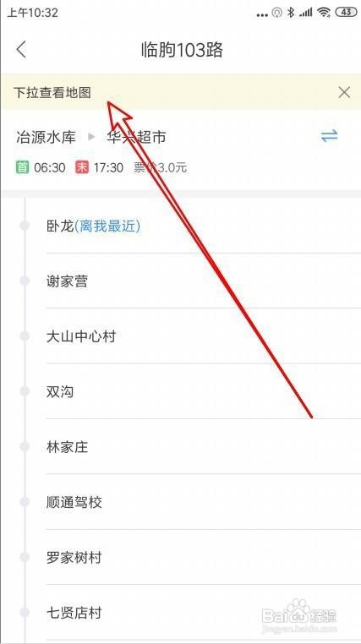Close the 下拉查看地图 hint banner
Image resolution: width=361 pixels, height=644 pixels.
[x=344, y=92]
